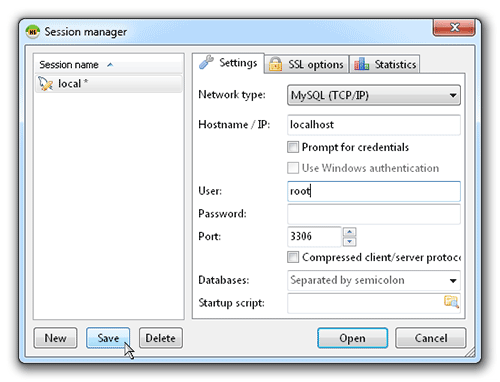
Task: Open the selected session connection
Action: [x=352, y=338]
